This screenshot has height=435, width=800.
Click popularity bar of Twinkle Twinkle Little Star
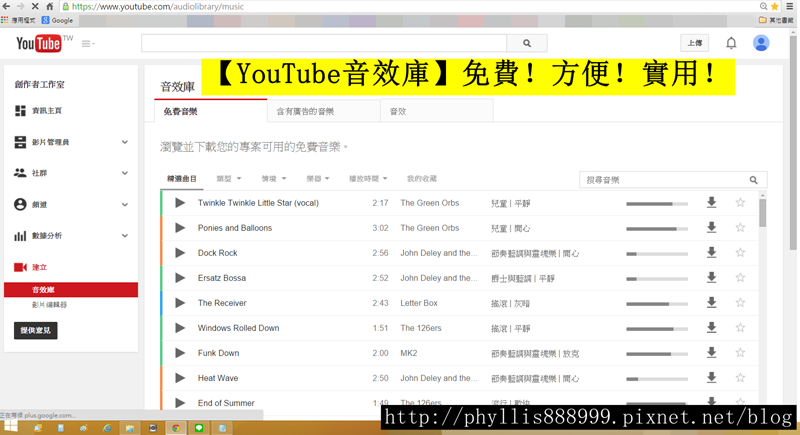pos(657,203)
